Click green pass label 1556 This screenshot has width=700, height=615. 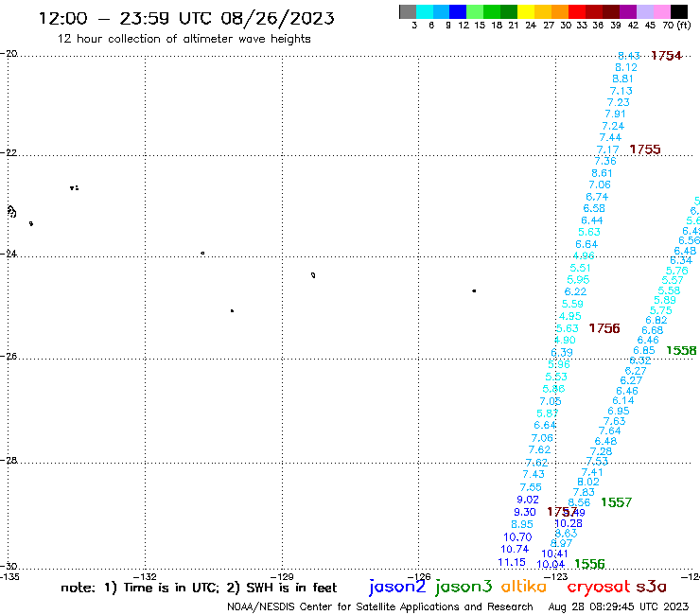coord(589,564)
